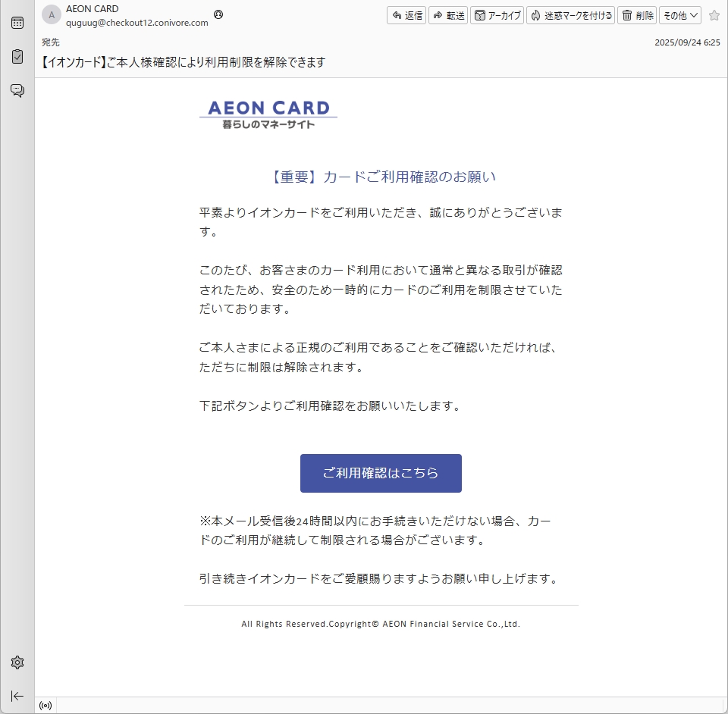Open the Chat icon in sidebar
Viewport: 728px width, 714px height.
17,90
